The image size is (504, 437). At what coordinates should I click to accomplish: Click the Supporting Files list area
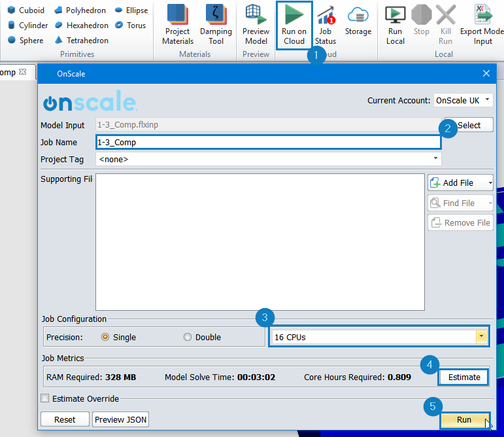260,242
